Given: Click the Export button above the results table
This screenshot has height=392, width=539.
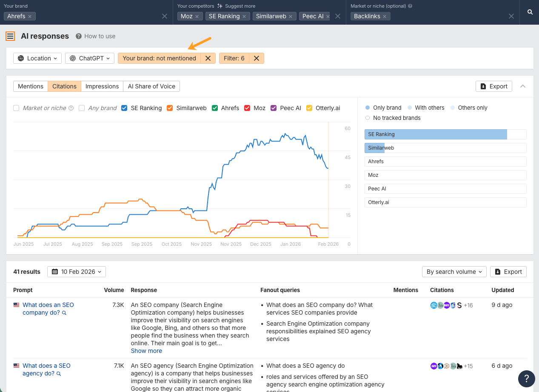Looking at the screenshot, I should click(x=508, y=272).
